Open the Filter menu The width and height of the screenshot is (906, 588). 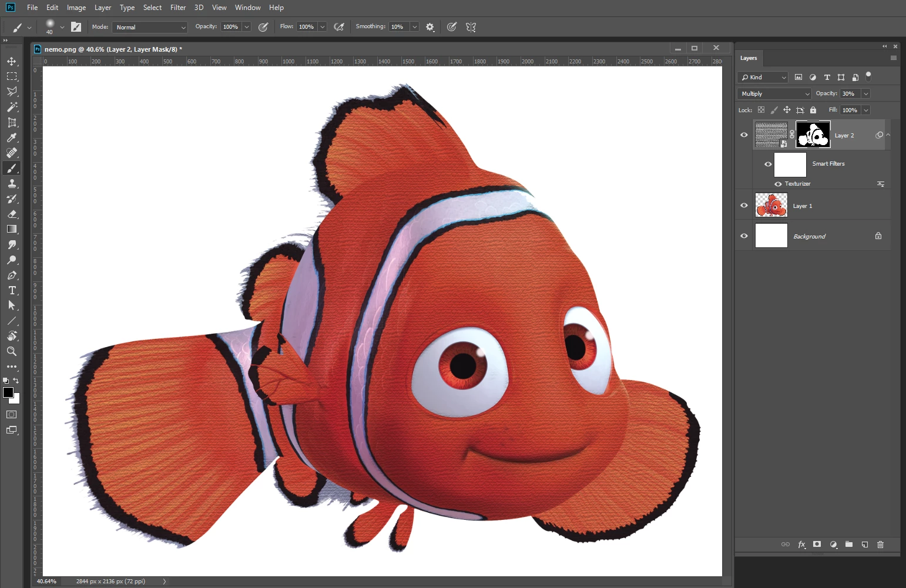pyautogui.click(x=178, y=8)
